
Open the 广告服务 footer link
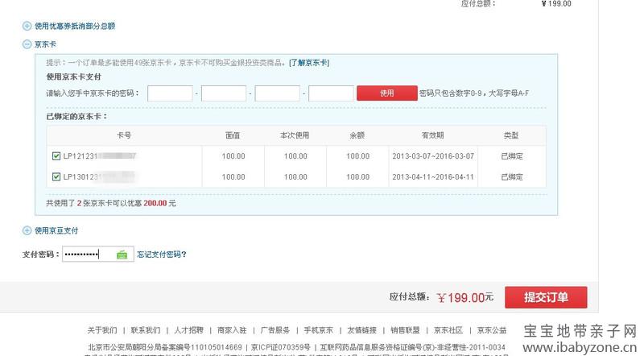tap(275, 330)
